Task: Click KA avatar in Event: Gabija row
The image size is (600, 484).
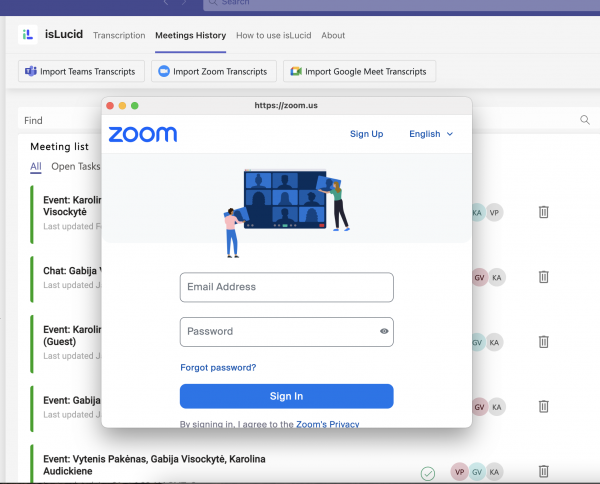Action: coord(497,407)
